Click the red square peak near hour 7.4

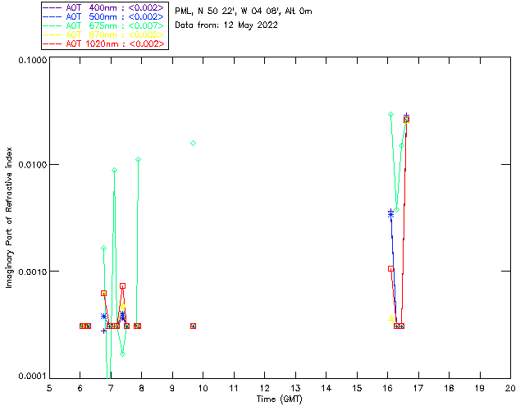click(122, 286)
